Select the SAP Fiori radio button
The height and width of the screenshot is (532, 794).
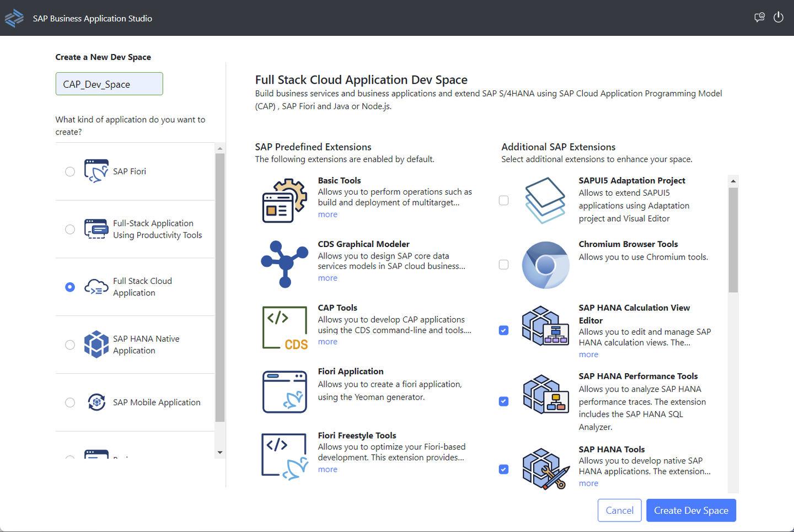point(70,171)
